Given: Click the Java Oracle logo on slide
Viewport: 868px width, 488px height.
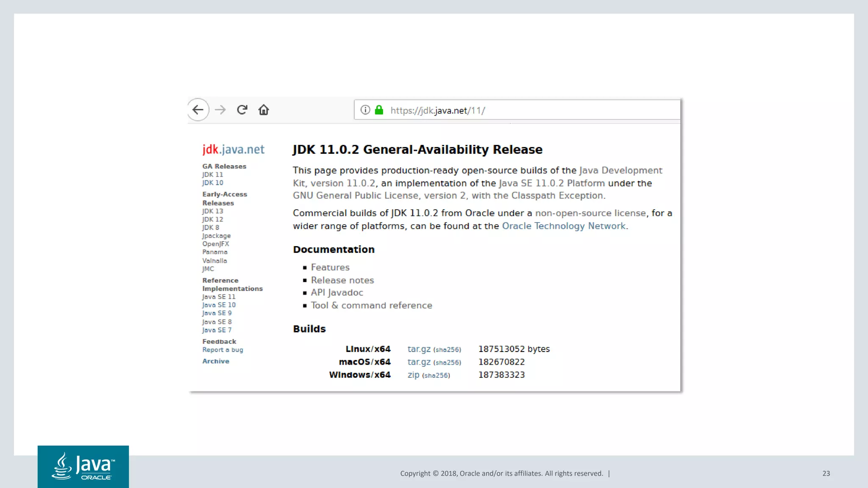Looking at the screenshot, I should point(83,466).
